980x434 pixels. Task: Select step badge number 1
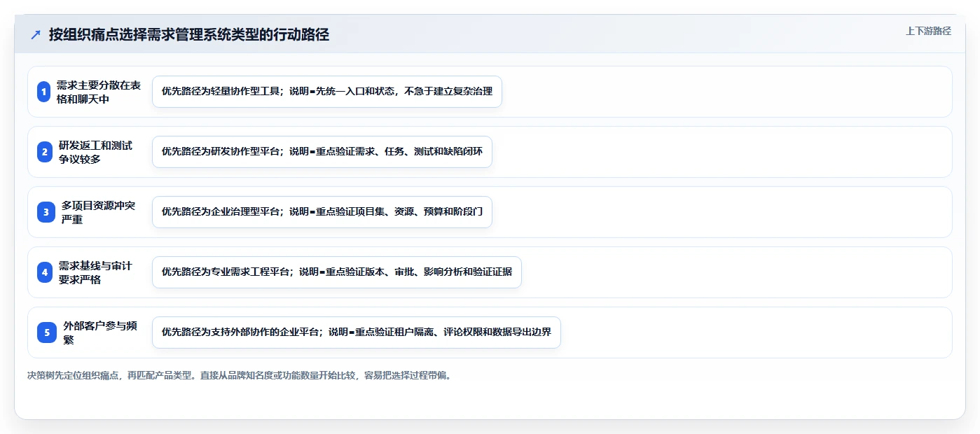43,92
